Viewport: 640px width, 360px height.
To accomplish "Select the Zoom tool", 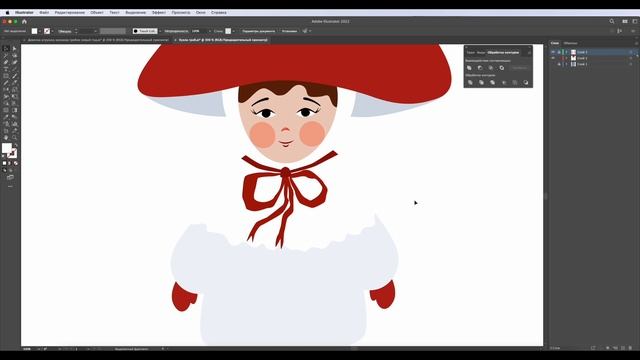I will (15, 138).
